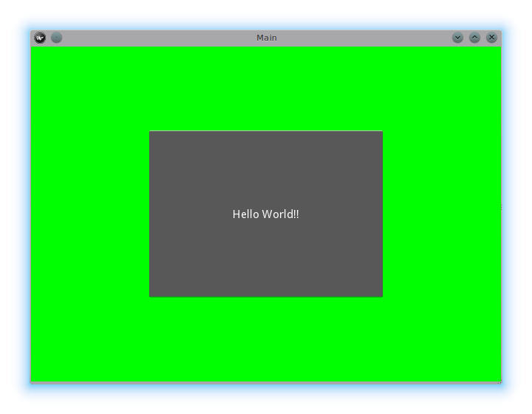
Task: Click green background left of gray panel
Action: [x=89, y=214]
